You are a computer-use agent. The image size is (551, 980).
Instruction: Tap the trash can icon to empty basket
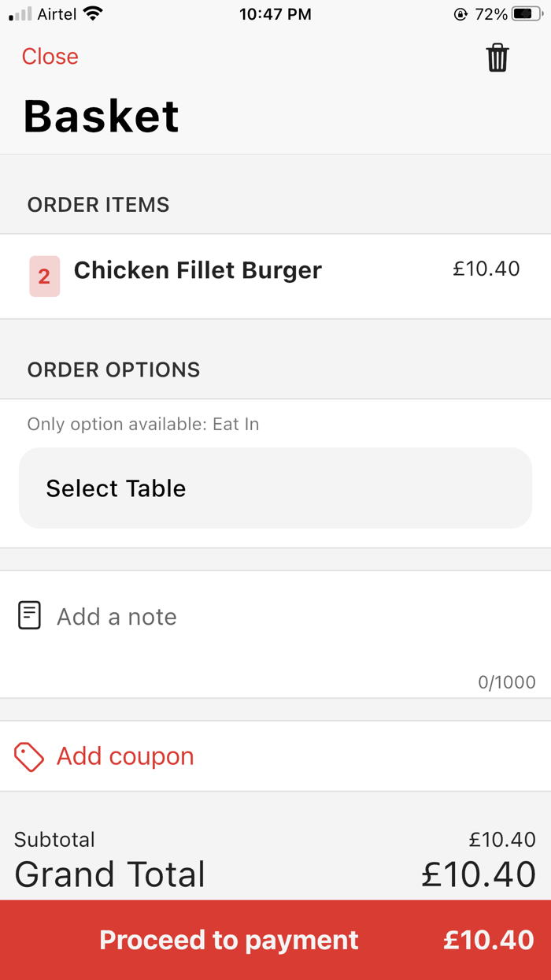pyautogui.click(x=497, y=58)
